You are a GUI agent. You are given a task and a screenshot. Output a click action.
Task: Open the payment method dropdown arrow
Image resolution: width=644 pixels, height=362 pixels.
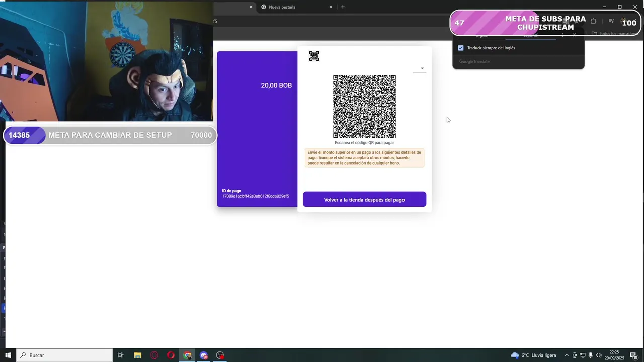(422, 68)
